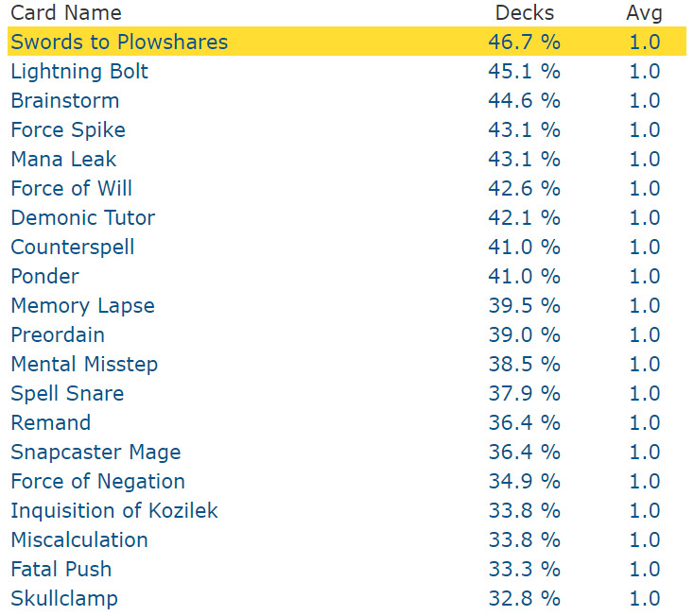Click the Decks column header

pos(525,12)
